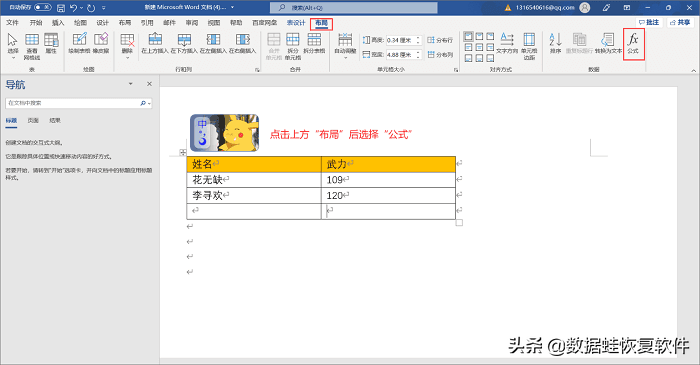Screen dimensions: 700x365
Task: Select the 橡皮擦 eraser tool
Action: coord(101,43)
